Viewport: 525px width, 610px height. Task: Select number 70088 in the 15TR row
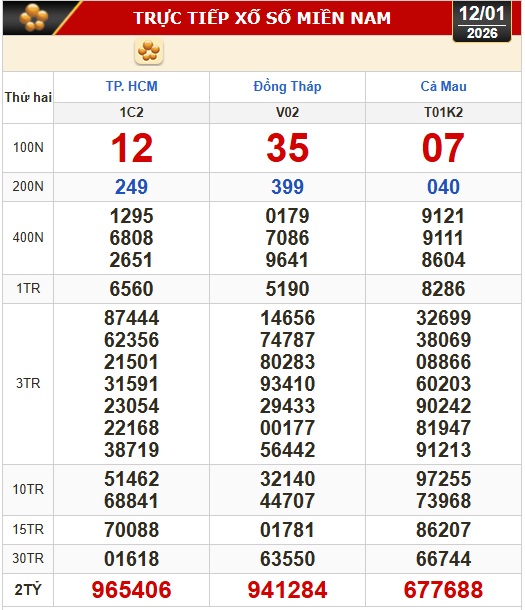(131, 530)
